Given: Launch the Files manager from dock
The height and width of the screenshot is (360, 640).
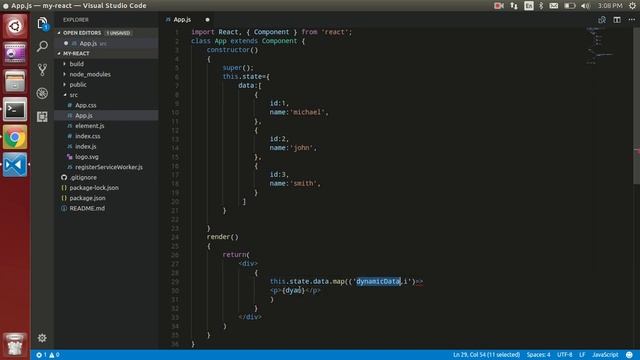Looking at the screenshot, I should pos(15,81).
